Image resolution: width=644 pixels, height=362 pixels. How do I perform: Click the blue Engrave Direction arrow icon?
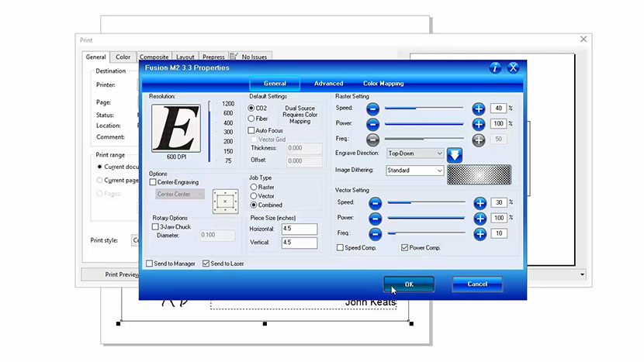coord(455,154)
